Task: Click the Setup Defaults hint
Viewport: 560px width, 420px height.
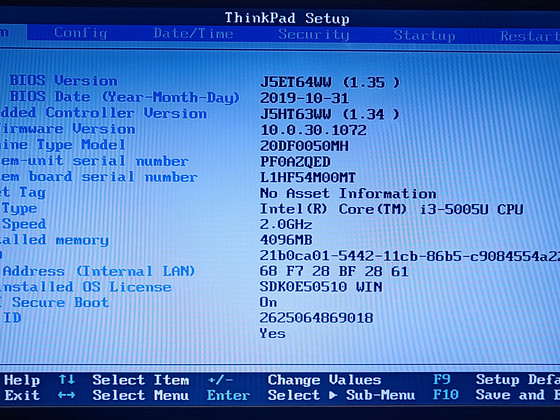Action: pos(518,380)
